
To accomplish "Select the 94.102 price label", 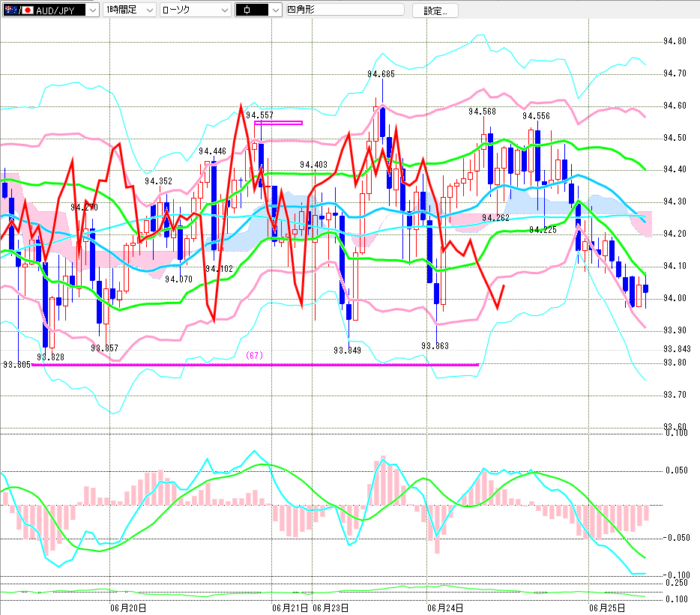I will (x=219, y=269).
